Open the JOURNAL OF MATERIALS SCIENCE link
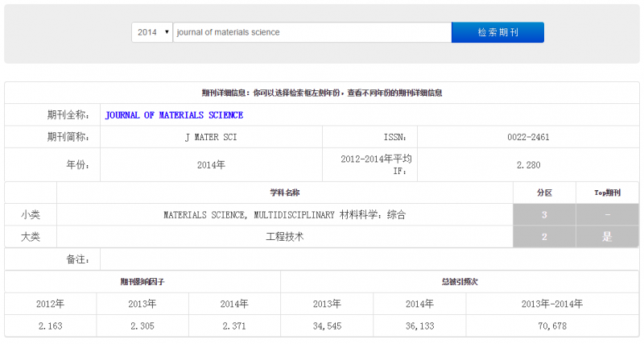 click(174, 115)
